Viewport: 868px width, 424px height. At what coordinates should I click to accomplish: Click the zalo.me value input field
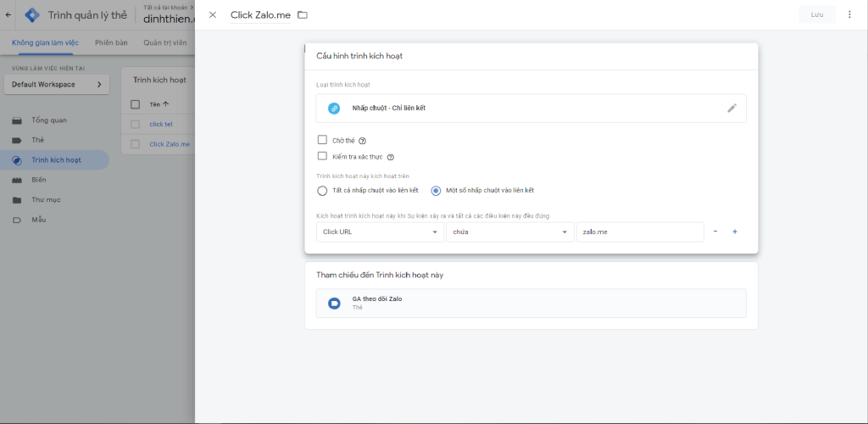tap(639, 232)
